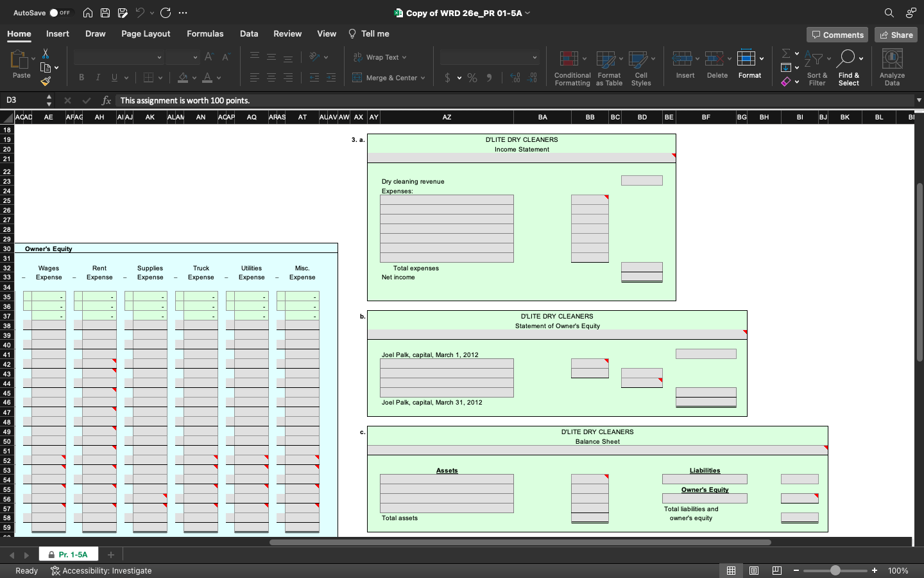
Task: Open Cell Styles gallery
Action: click(641, 68)
